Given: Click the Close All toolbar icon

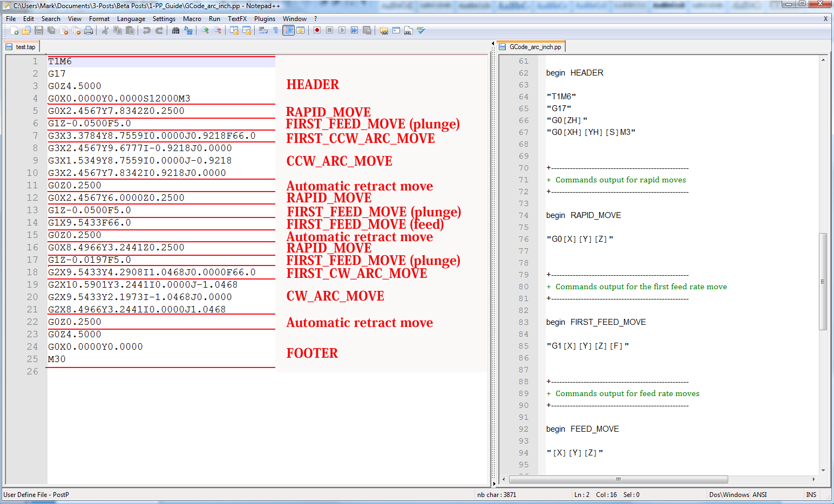Looking at the screenshot, I should click(76, 30).
